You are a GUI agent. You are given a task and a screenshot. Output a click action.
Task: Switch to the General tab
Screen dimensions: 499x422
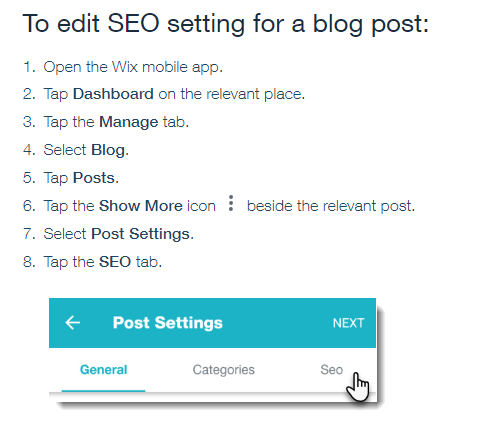(104, 370)
